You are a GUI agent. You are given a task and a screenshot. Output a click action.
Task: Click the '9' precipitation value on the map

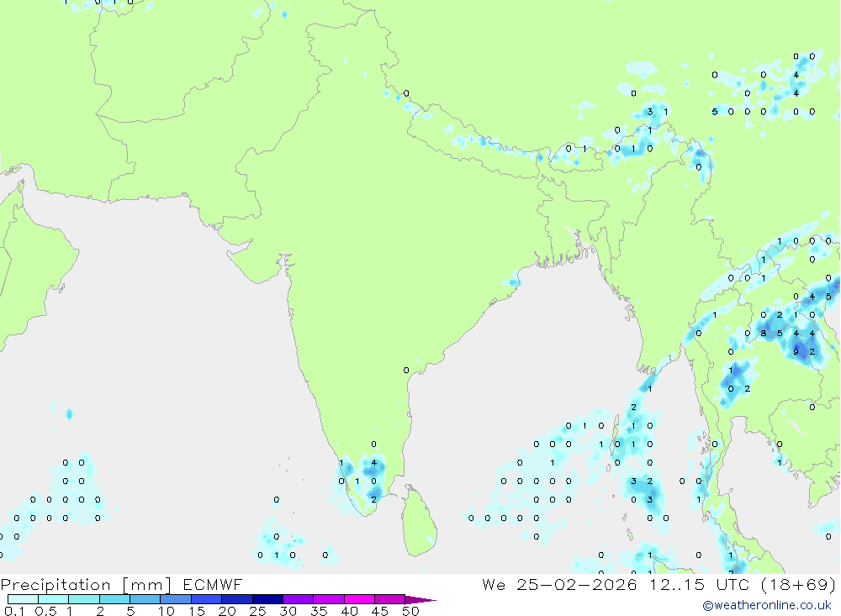click(x=796, y=351)
